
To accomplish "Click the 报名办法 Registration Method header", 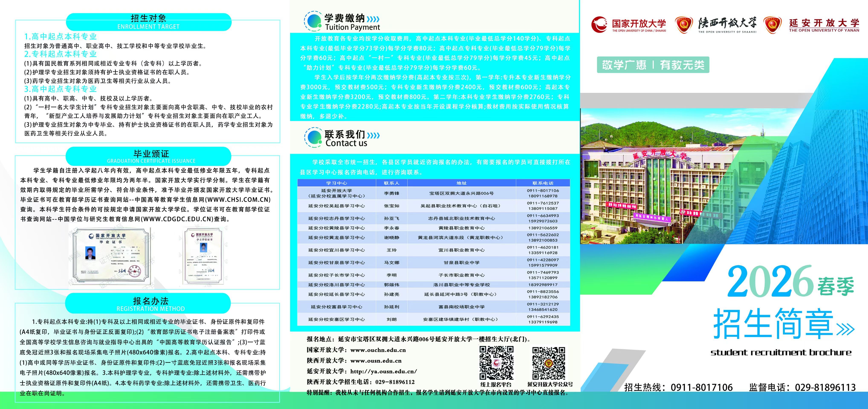I will (148, 304).
